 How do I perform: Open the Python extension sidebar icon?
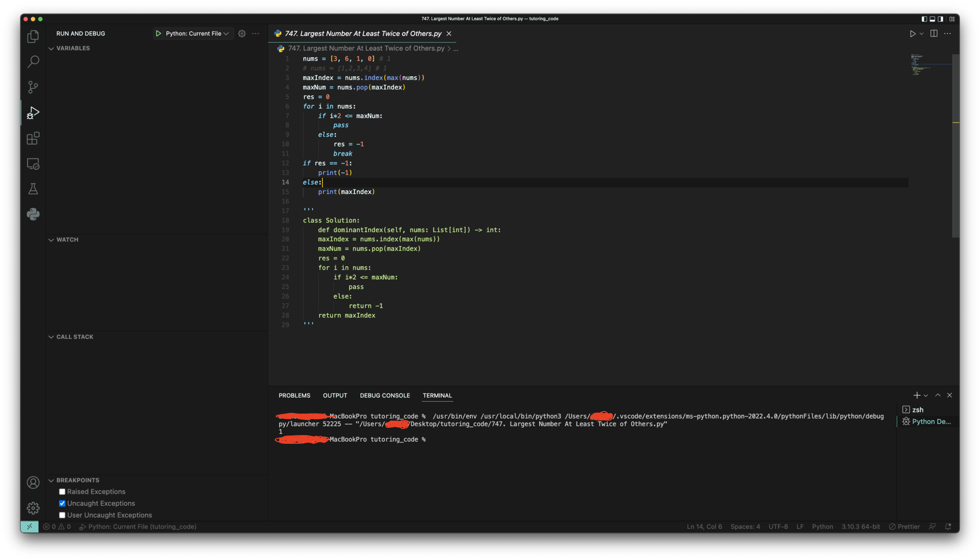click(x=33, y=214)
